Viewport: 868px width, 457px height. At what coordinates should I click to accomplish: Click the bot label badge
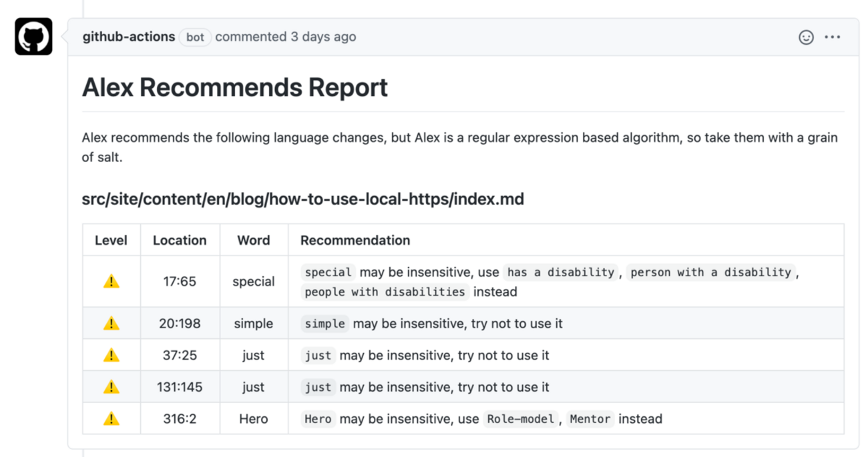[x=195, y=37]
